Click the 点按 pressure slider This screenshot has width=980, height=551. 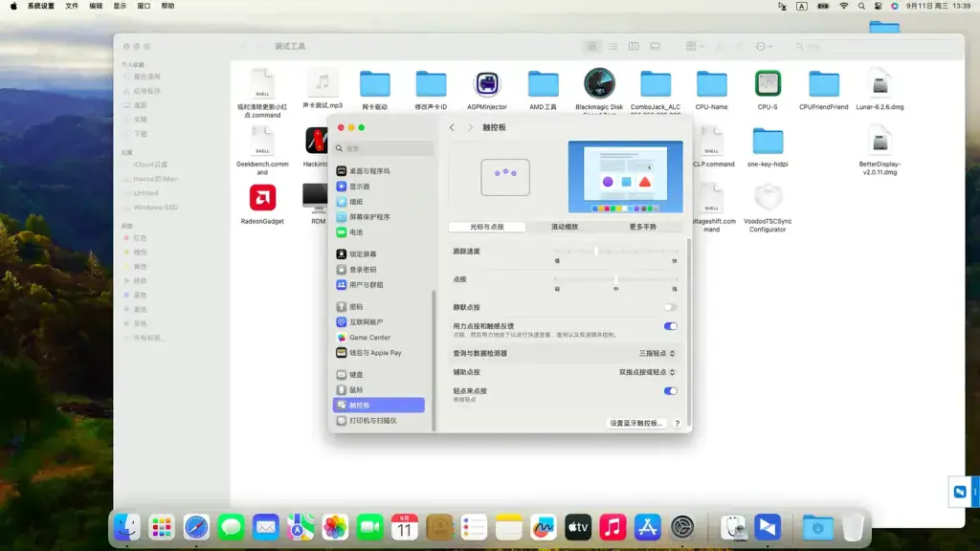615,279
